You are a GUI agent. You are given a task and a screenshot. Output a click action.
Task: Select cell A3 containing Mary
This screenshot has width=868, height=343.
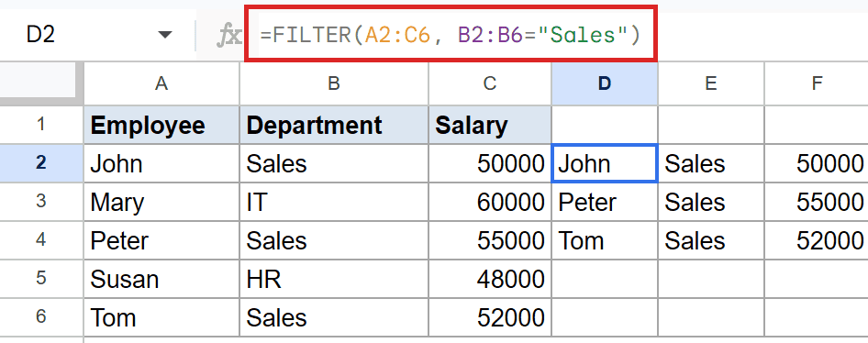(161, 202)
